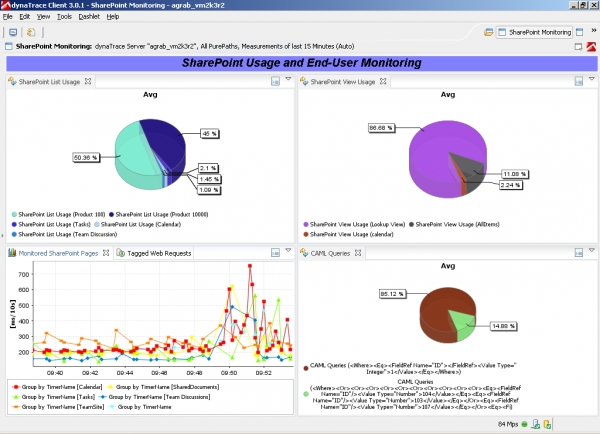Click legend swatch for Lookup View usage

point(306,225)
